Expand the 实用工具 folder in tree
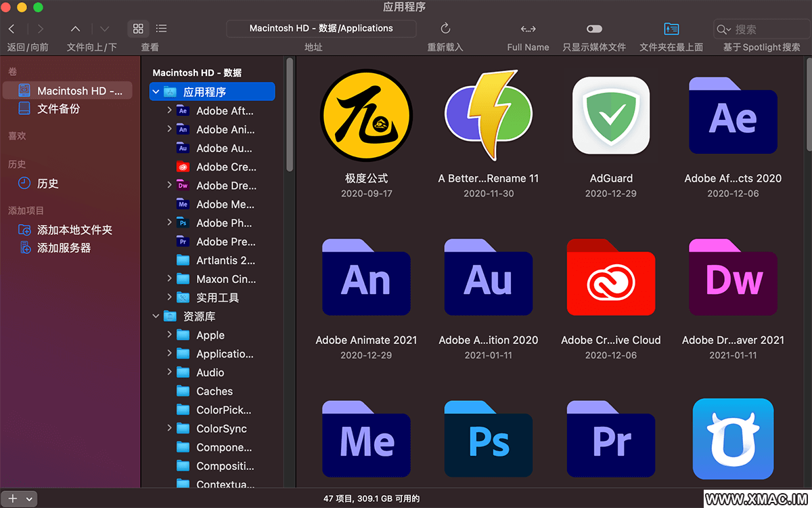The image size is (812, 508). point(169,297)
